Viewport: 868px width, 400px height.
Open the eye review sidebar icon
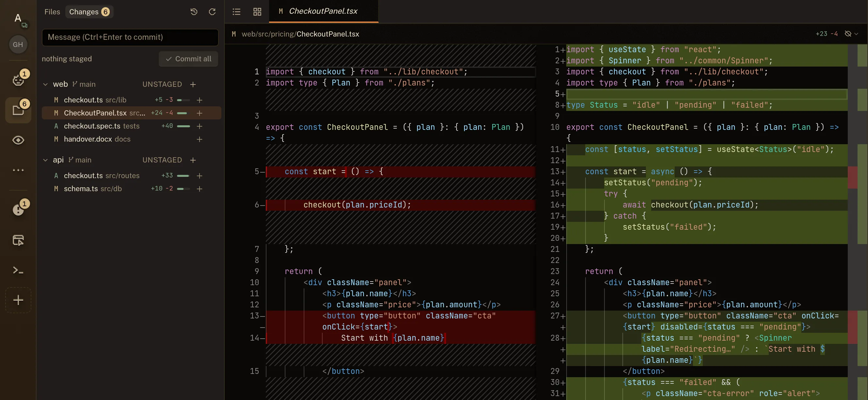pos(18,140)
